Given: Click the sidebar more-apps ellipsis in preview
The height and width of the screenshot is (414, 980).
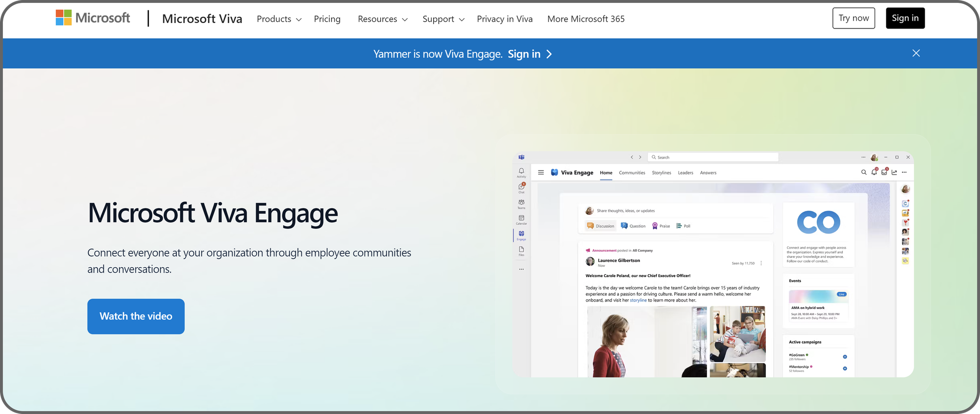Looking at the screenshot, I should coord(521,269).
